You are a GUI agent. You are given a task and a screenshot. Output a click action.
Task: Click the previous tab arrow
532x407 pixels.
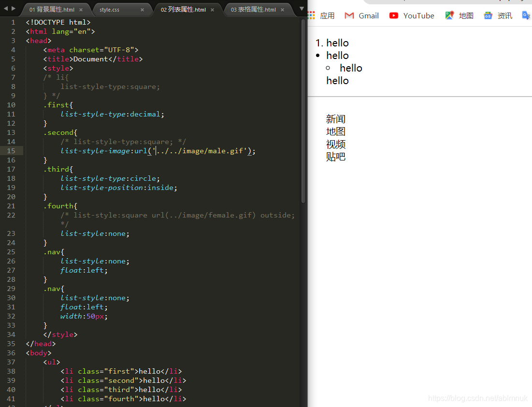[5, 9]
